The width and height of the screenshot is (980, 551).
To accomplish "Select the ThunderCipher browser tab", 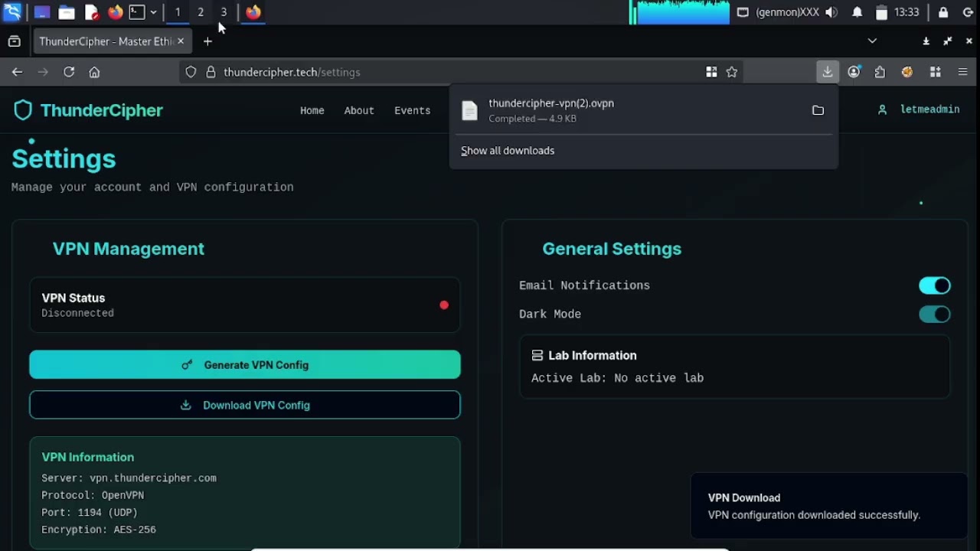I will click(x=111, y=41).
